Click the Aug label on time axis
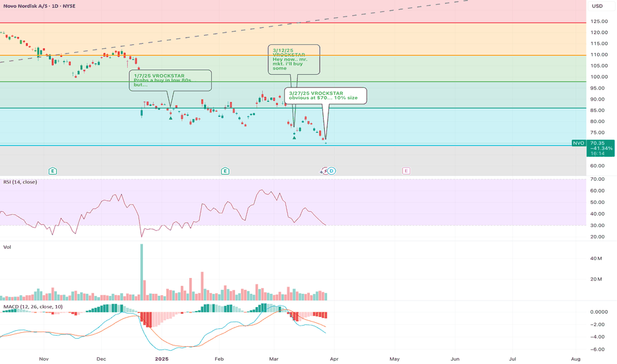The image size is (617, 364). click(576, 359)
